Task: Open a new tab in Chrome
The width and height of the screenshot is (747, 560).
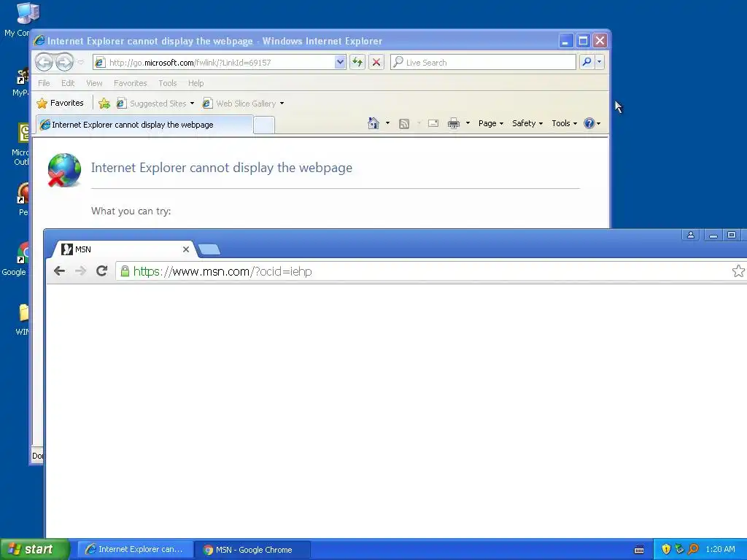Action: click(209, 249)
